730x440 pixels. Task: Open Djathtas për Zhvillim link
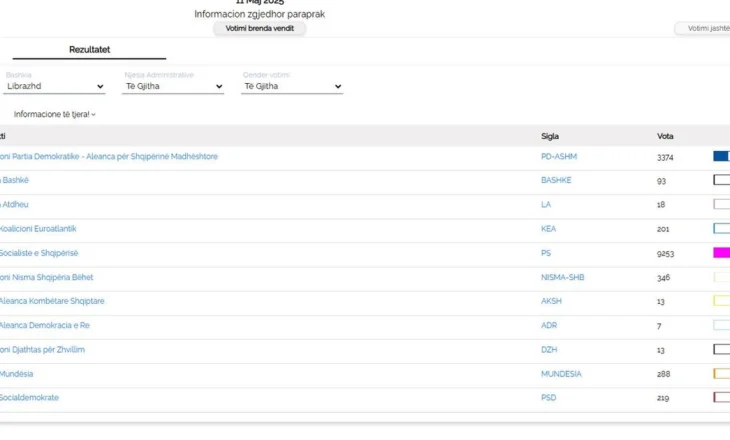42,349
